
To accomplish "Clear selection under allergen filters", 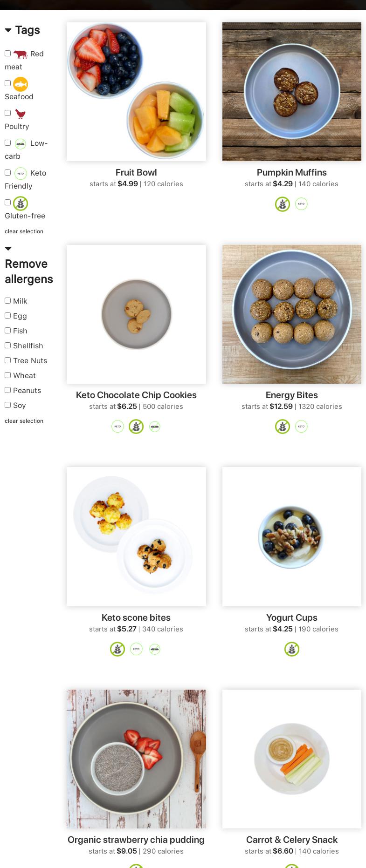I will coord(24,421).
